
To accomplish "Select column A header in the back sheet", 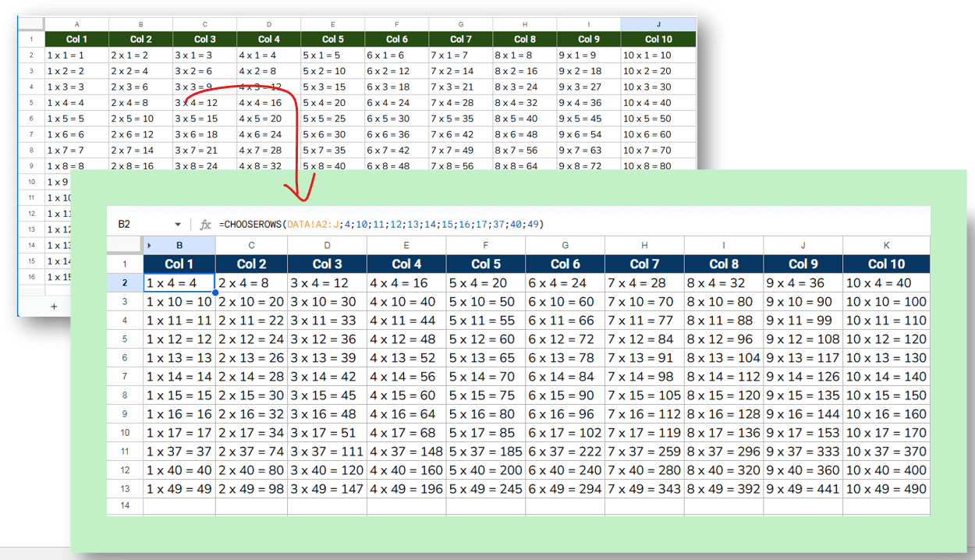I will tap(76, 25).
